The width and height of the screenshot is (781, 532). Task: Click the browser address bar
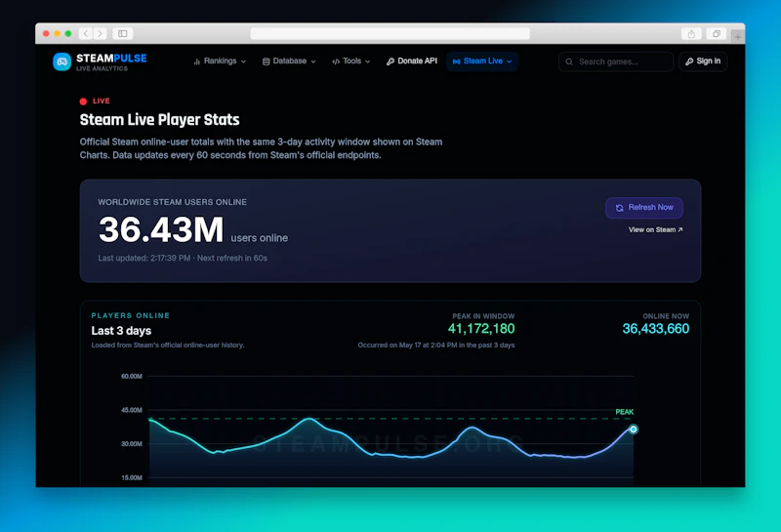390,33
